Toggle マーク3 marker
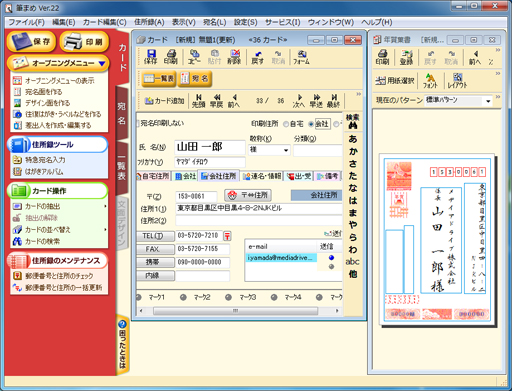The image size is (512, 391). click(x=228, y=297)
